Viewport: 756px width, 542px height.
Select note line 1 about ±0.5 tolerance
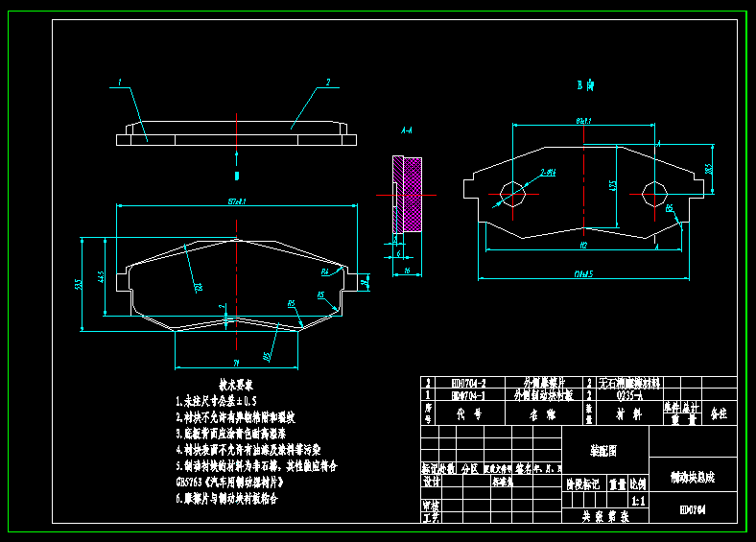(216, 401)
